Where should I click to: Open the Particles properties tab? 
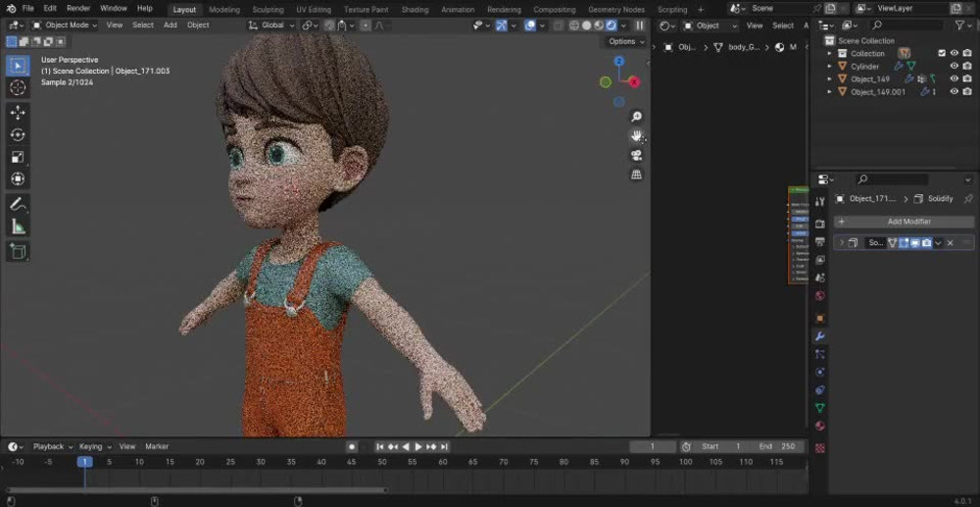(820, 354)
